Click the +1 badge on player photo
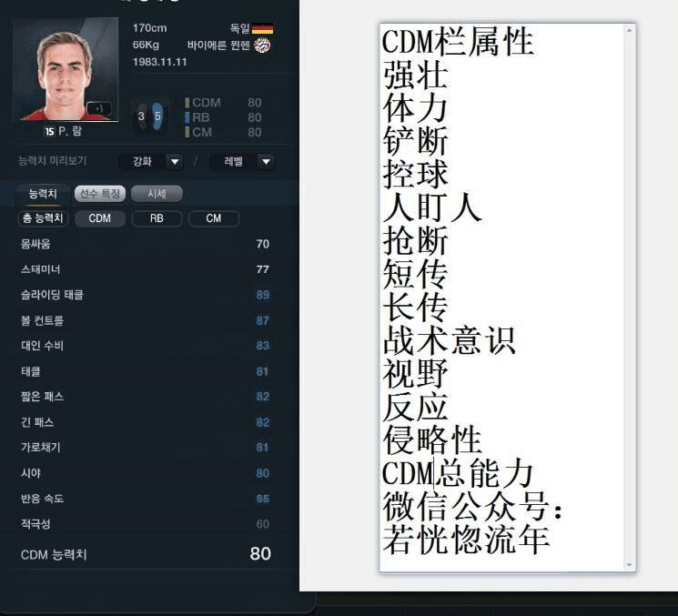Screen dimensions: 678x616 click(x=98, y=108)
